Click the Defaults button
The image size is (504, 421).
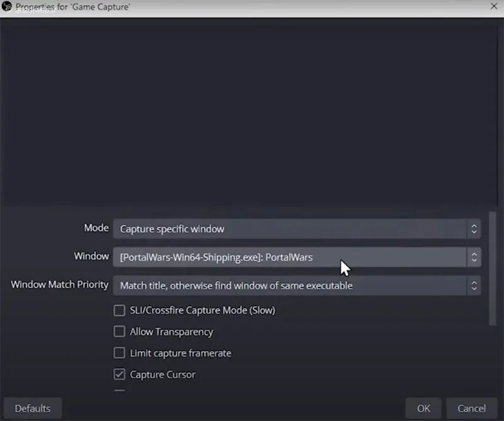(x=32, y=408)
